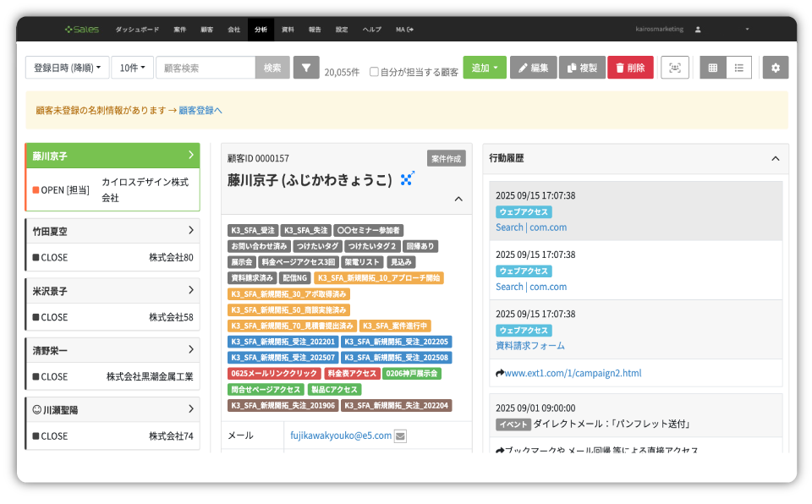
Task: Follow the 顧客登録へ link
Action: tap(200, 110)
